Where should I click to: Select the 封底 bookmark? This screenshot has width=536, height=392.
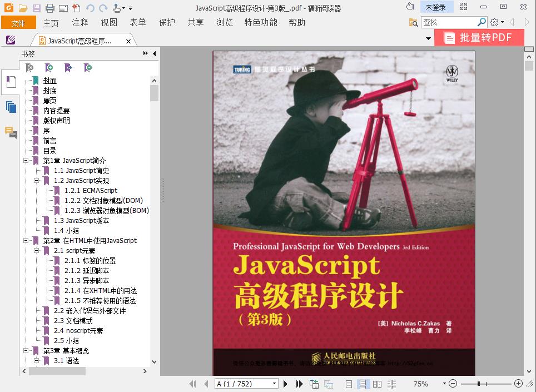point(49,91)
